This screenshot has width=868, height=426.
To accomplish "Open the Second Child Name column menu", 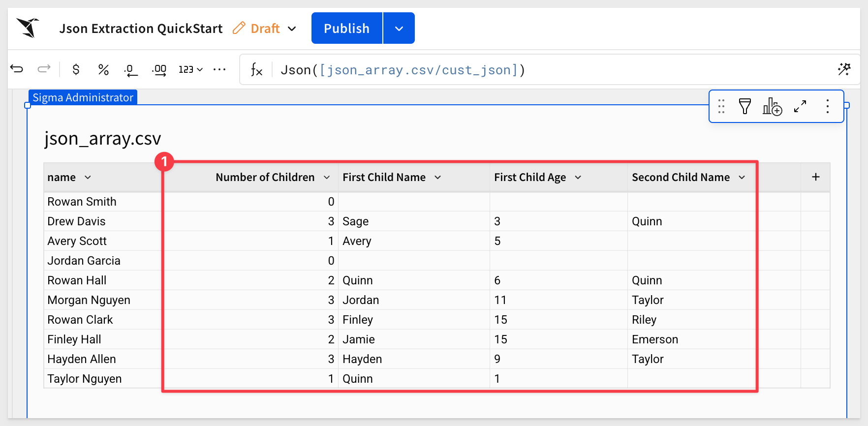I will pyautogui.click(x=742, y=177).
